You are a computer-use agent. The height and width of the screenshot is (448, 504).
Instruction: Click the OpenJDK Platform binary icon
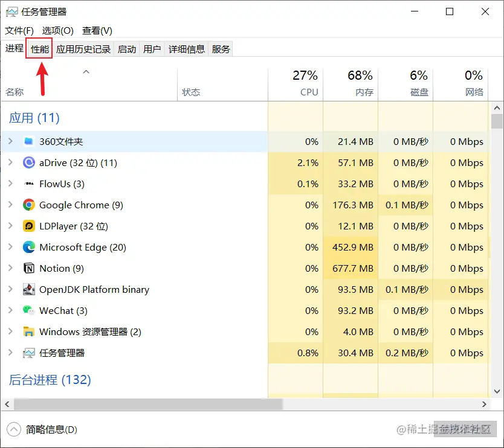(28, 289)
